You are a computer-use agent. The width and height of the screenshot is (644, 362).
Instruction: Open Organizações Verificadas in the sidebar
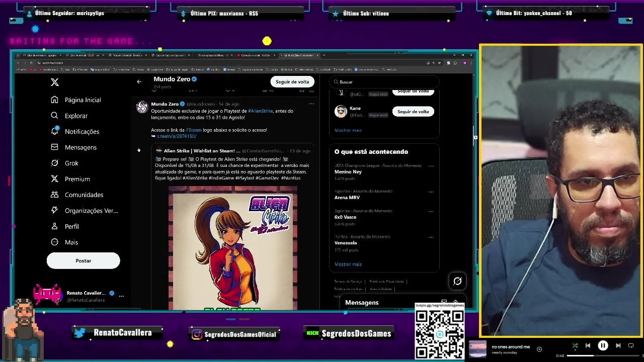[x=84, y=211]
